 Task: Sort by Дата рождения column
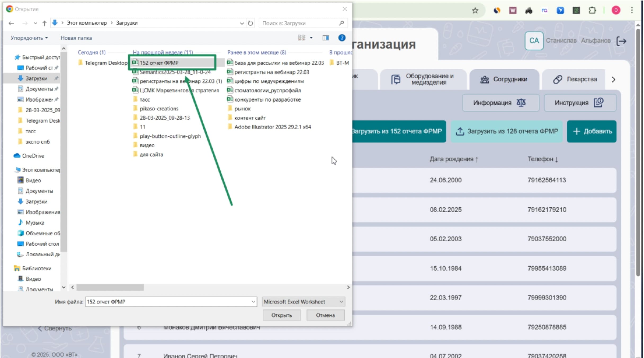pos(454,159)
